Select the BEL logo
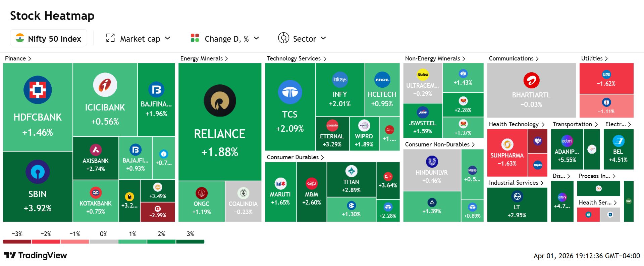Screen dimensions: 644x266 618,141
